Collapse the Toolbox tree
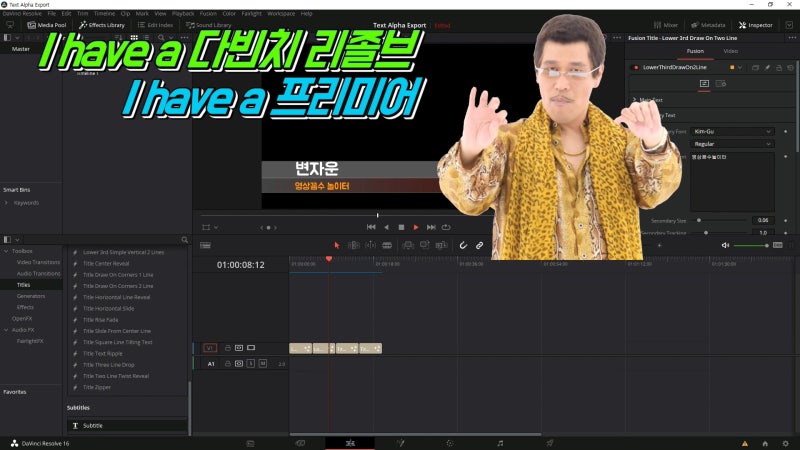This screenshot has height=450, width=800. coord(6,251)
